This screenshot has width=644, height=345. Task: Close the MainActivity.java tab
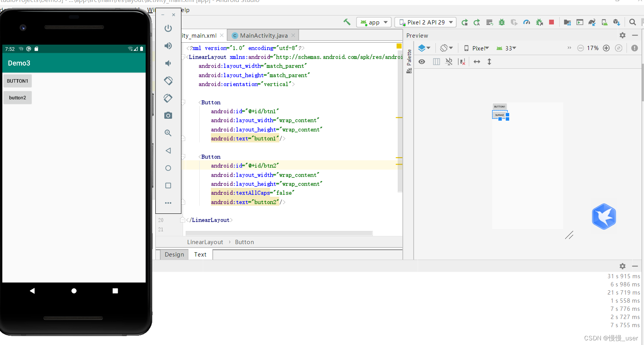pyautogui.click(x=293, y=35)
